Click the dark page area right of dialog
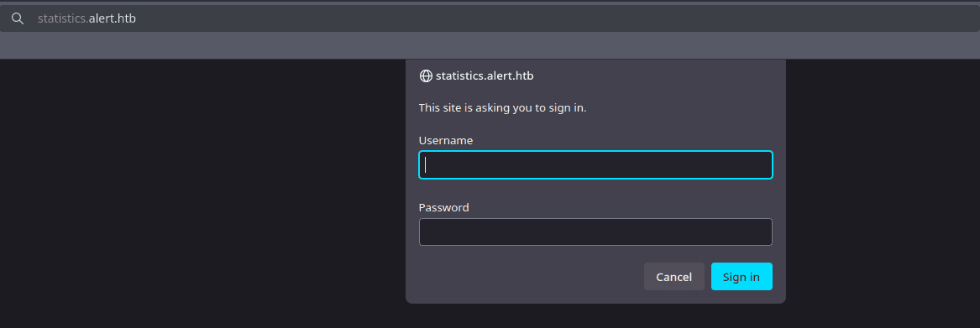 click(883, 194)
